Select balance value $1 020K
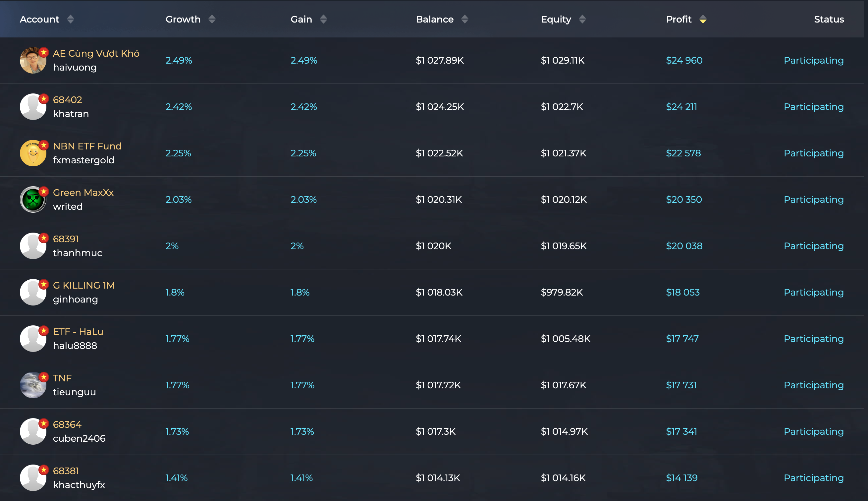 (433, 246)
